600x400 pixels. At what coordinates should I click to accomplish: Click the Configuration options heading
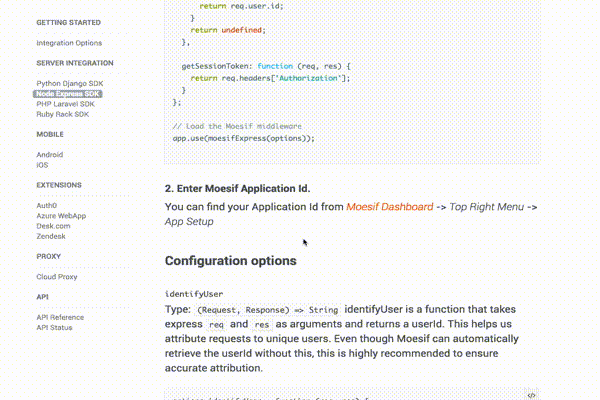231,261
